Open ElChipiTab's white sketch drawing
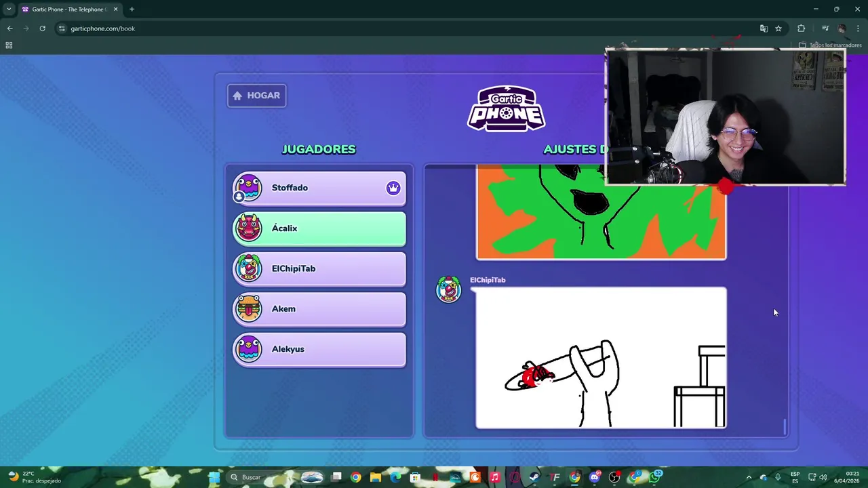Screen dimensions: 868x488 [601, 358]
